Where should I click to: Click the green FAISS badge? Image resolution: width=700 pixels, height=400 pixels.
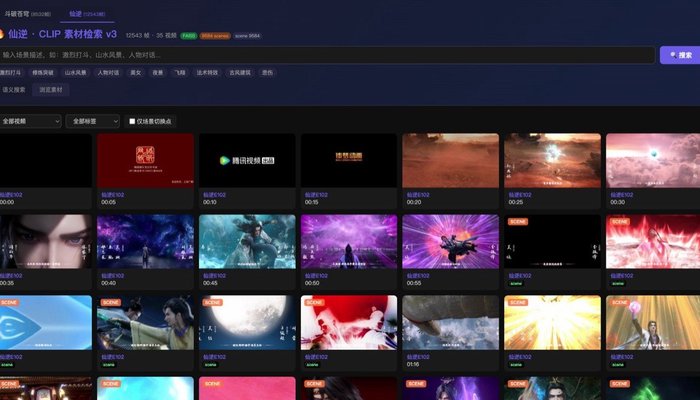tap(188, 36)
